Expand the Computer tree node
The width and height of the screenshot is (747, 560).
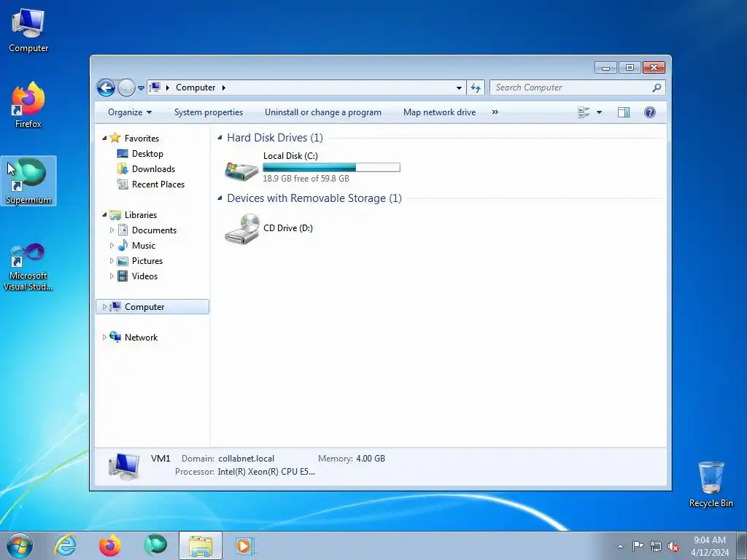104,307
